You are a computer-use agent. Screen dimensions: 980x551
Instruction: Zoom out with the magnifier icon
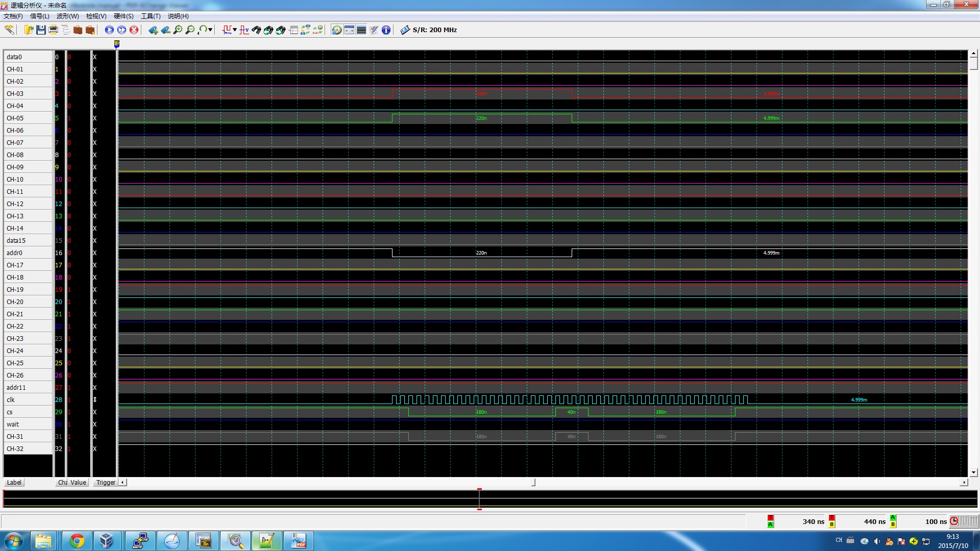[190, 30]
